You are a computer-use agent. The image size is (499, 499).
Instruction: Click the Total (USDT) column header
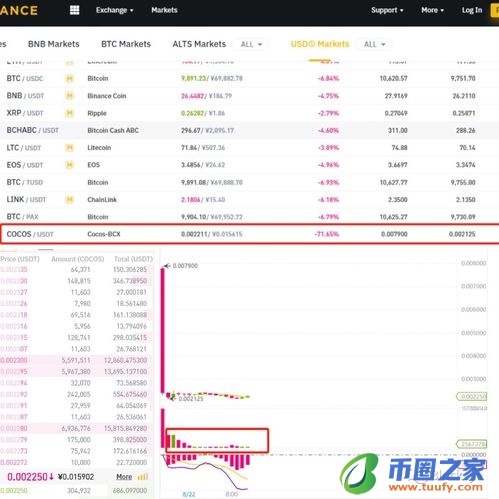point(133,259)
